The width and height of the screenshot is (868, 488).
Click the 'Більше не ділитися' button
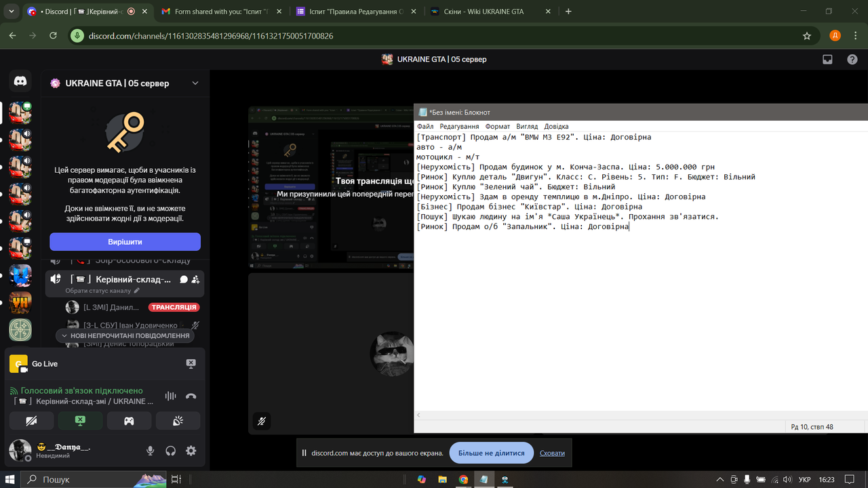[x=491, y=453]
